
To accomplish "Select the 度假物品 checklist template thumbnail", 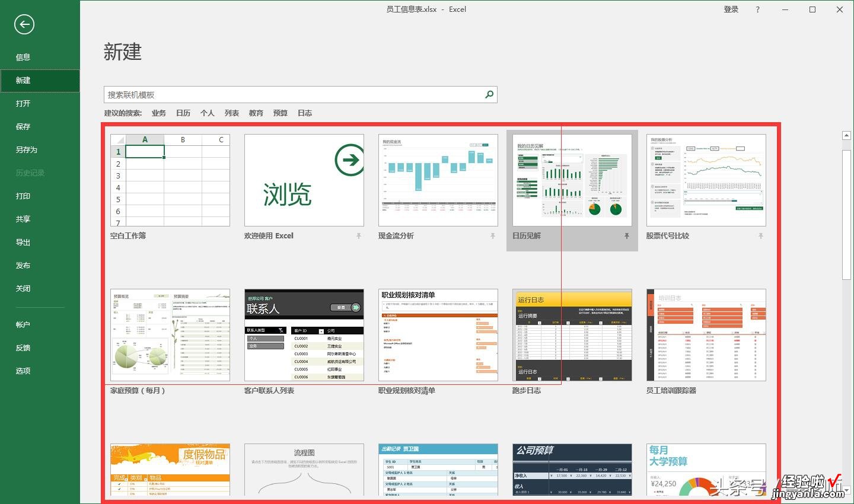I will pos(170,470).
